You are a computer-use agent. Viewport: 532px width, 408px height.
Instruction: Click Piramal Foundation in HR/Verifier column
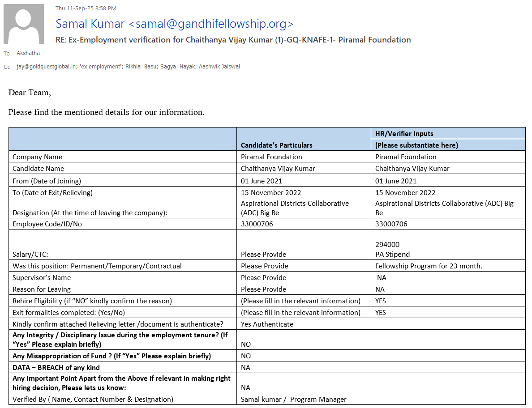point(406,157)
